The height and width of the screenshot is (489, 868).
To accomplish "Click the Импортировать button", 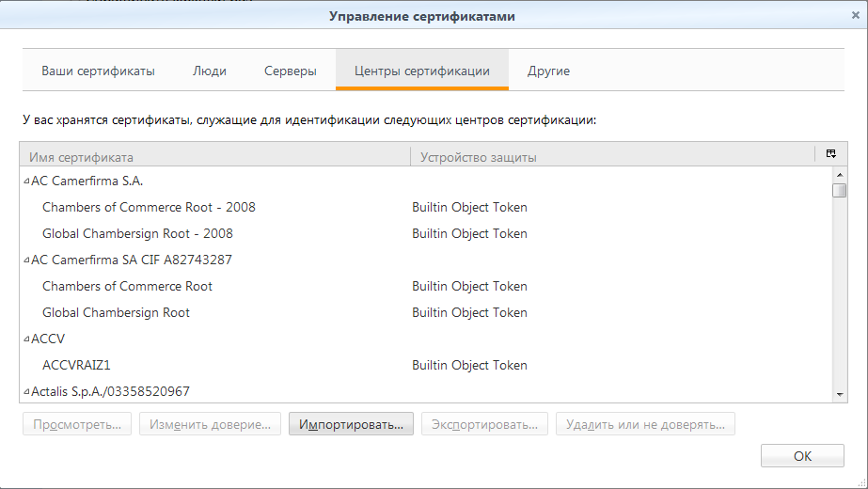I will [351, 424].
